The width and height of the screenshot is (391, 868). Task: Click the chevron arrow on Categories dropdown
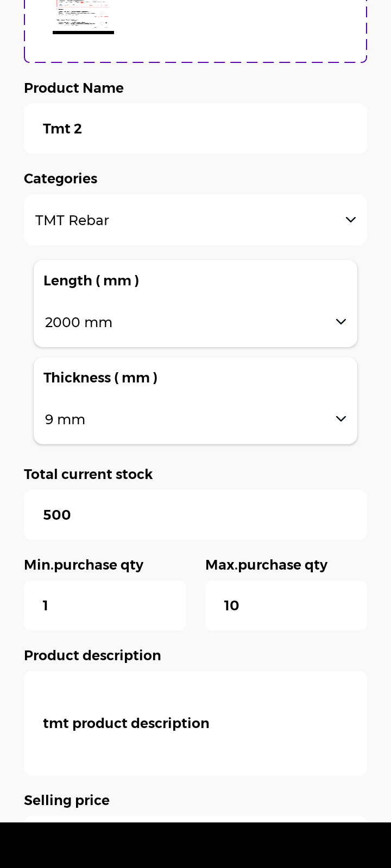[351, 220]
